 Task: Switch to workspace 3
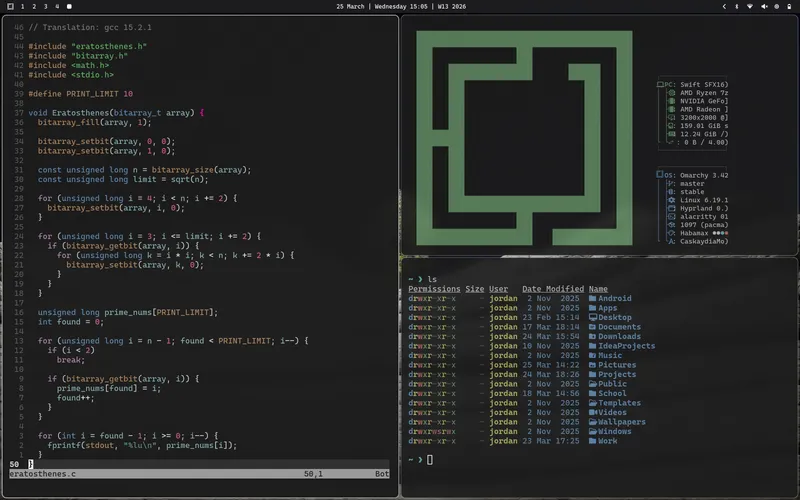pos(45,7)
